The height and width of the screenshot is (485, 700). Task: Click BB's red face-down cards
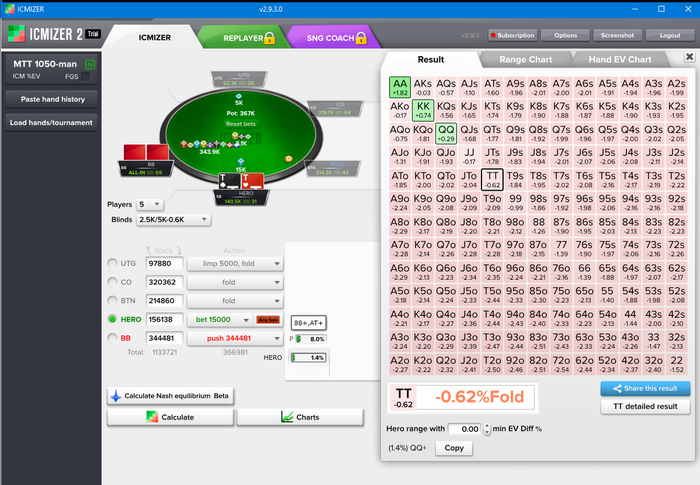tap(146, 152)
